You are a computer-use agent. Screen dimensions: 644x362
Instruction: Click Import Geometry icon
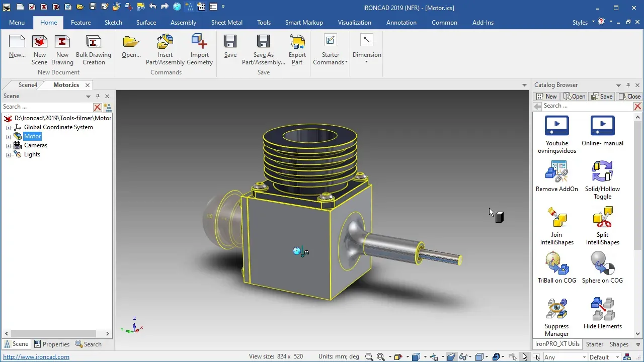pos(200,42)
